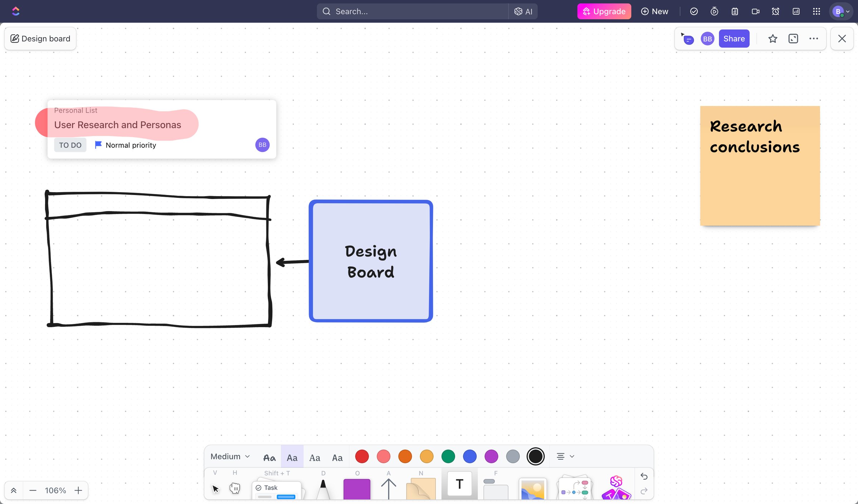Undo the last action

644,476
